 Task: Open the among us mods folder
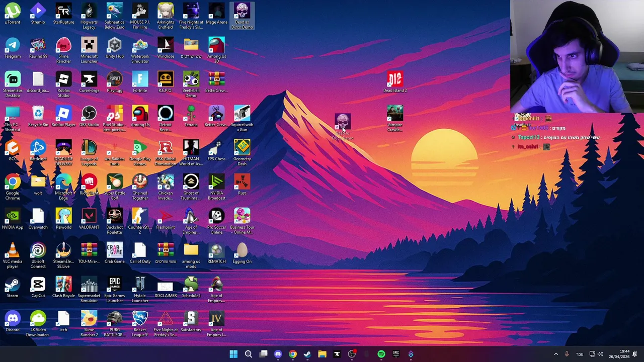[x=191, y=255]
